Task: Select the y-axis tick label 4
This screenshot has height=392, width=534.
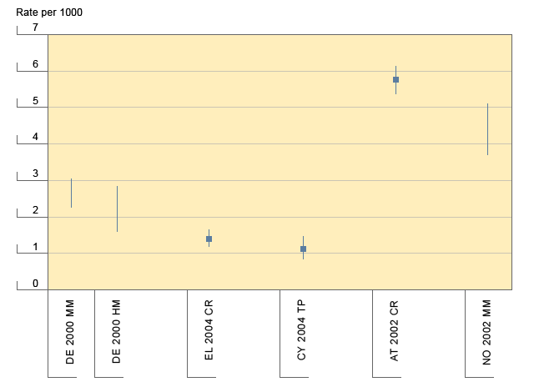Action: click(35, 138)
